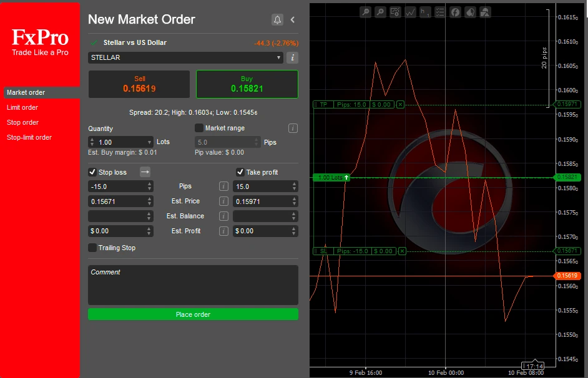Screen dimensions: 588x378
Task: Open the h1 timeframe icon
Action: (425, 12)
